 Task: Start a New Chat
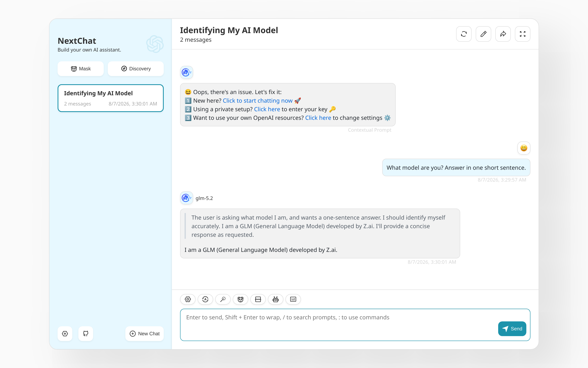click(145, 333)
